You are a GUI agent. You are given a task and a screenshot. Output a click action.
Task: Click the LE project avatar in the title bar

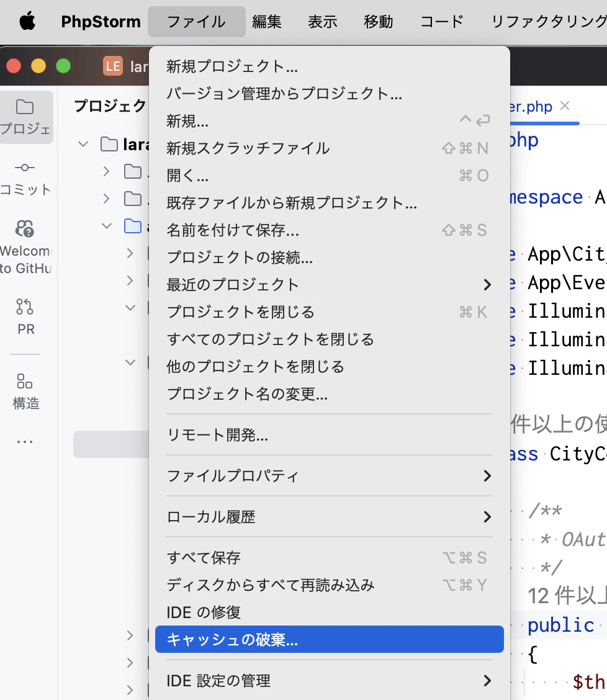coord(114,66)
